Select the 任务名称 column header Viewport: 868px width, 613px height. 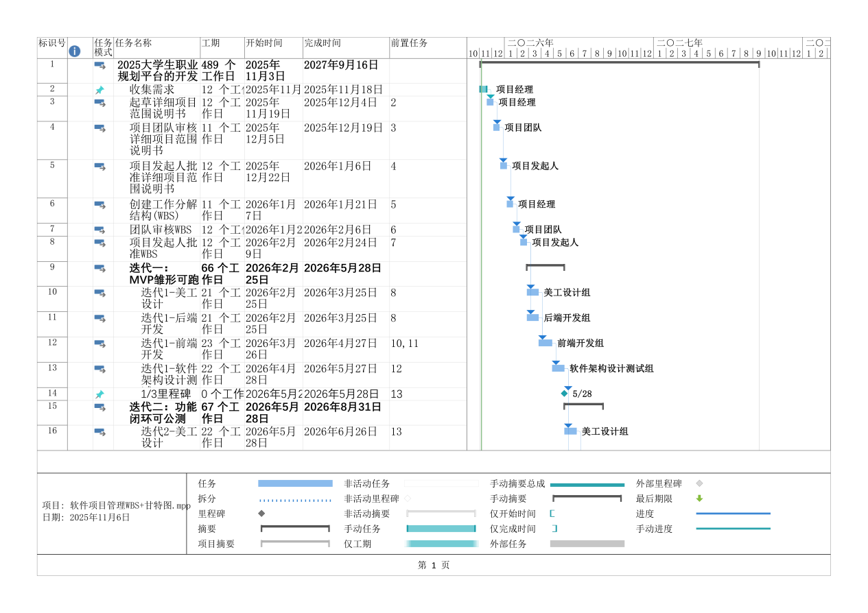point(157,48)
